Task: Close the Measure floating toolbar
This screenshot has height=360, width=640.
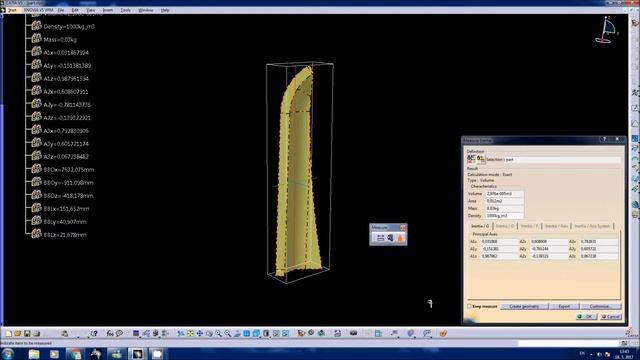Action: click(x=403, y=227)
